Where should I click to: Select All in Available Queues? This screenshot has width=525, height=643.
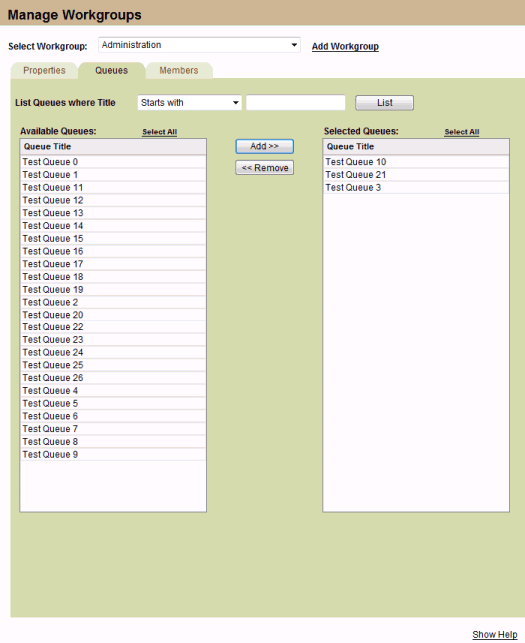tap(160, 132)
